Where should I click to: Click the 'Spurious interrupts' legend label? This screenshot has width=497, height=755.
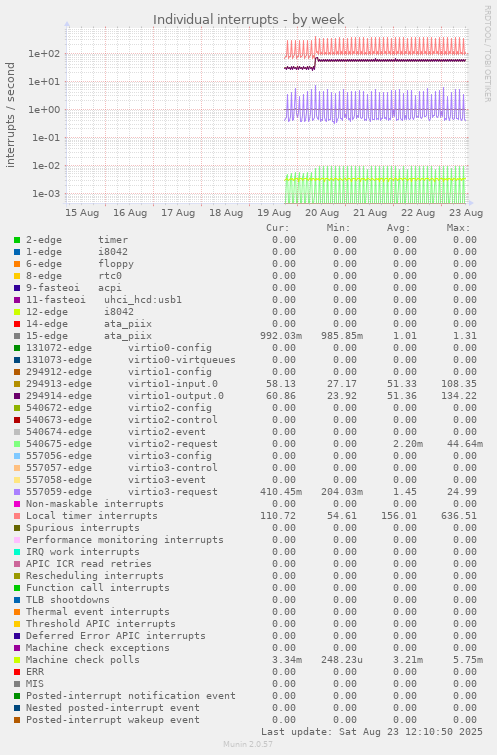(x=82, y=528)
